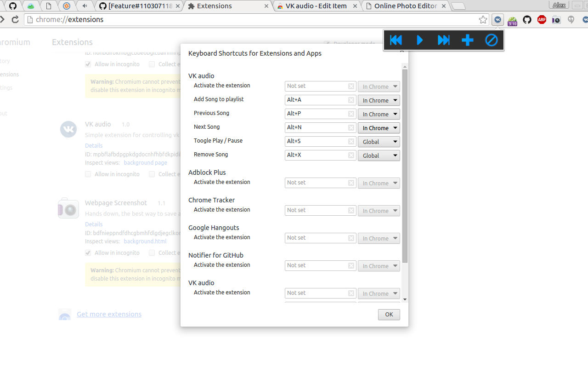
Task: Open the new tab button
Action: tap(458, 6)
